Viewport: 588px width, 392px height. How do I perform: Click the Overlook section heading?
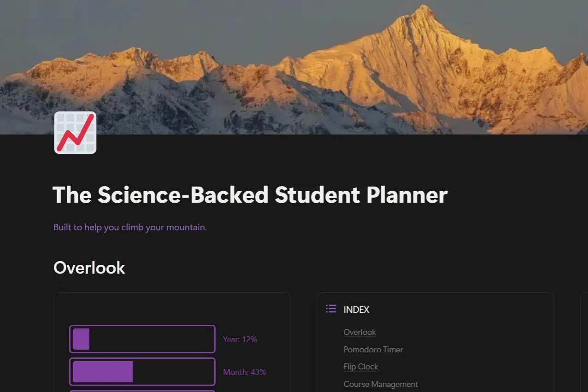point(89,267)
